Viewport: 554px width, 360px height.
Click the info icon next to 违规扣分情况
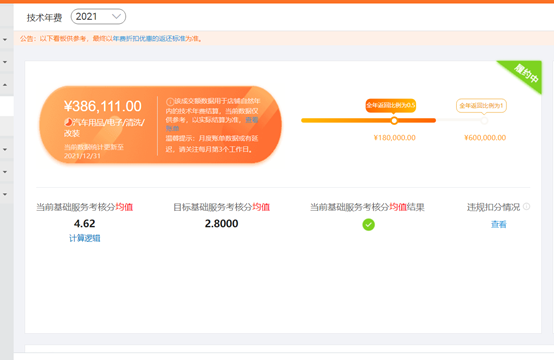point(526,207)
